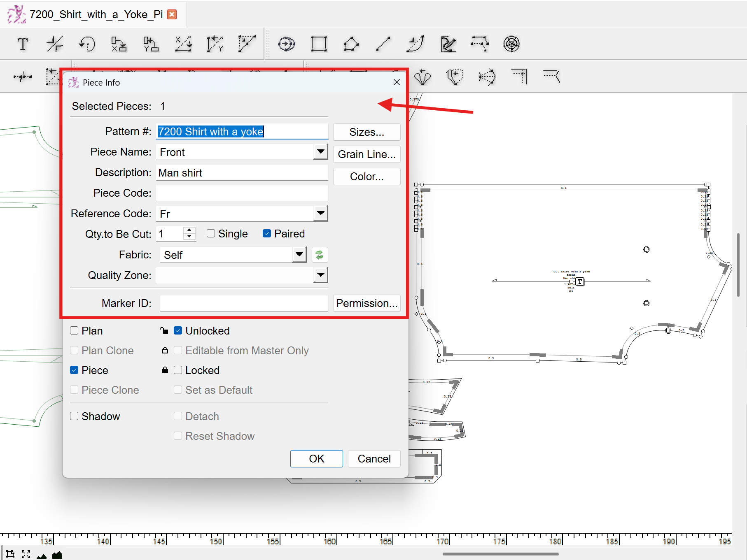Toggle the Shadow checkbox
747x560 pixels.
(x=75, y=416)
